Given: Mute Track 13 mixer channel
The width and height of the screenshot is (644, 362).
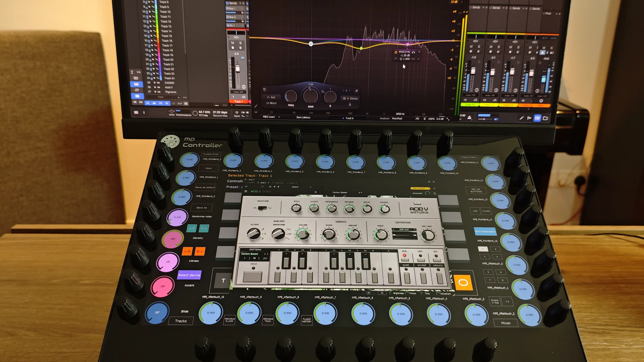Looking at the screenshot, I should [471, 47].
